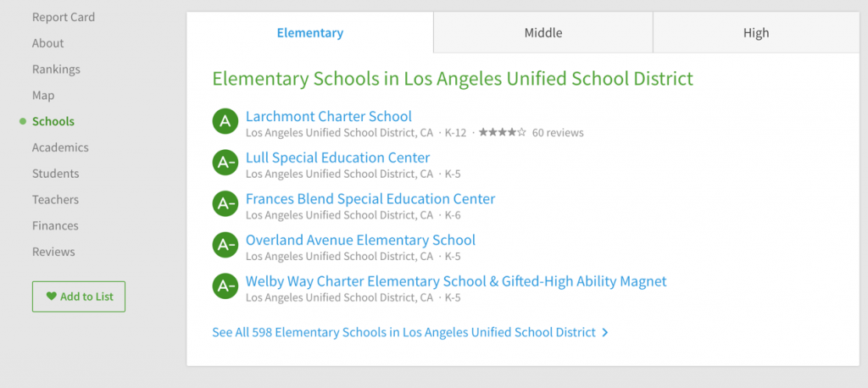Screen dimensions: 868x388
Task: Click the A grade badge for Larchmont Charter School
Action: 225,122
